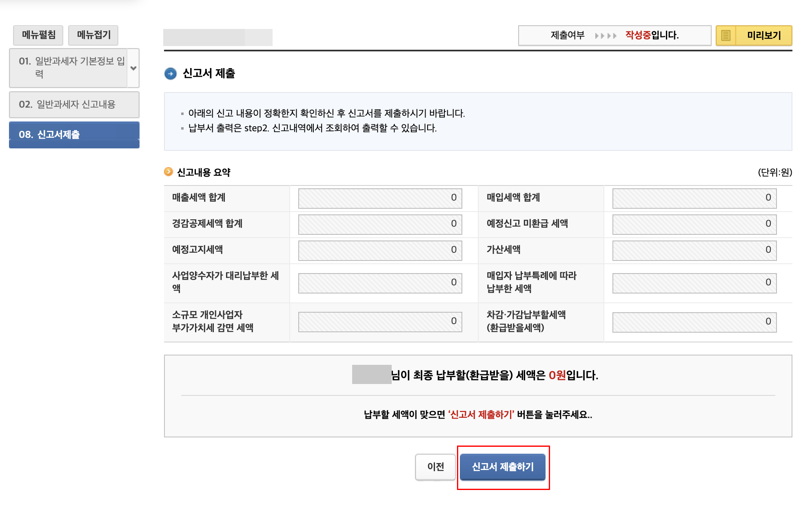
Task: Click the 이전 previous button
Action: tap(435, 467)
